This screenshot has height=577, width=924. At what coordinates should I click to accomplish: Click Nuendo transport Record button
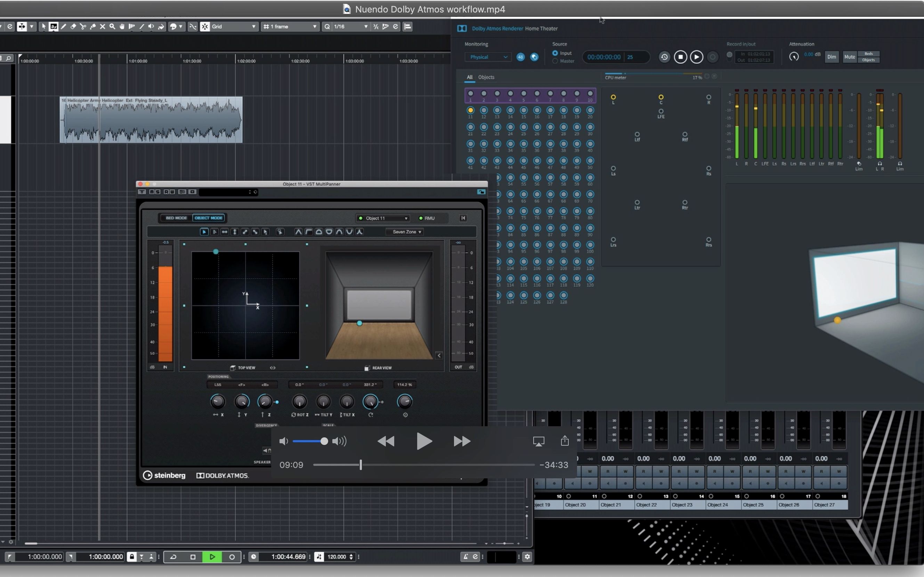[232, 557]
